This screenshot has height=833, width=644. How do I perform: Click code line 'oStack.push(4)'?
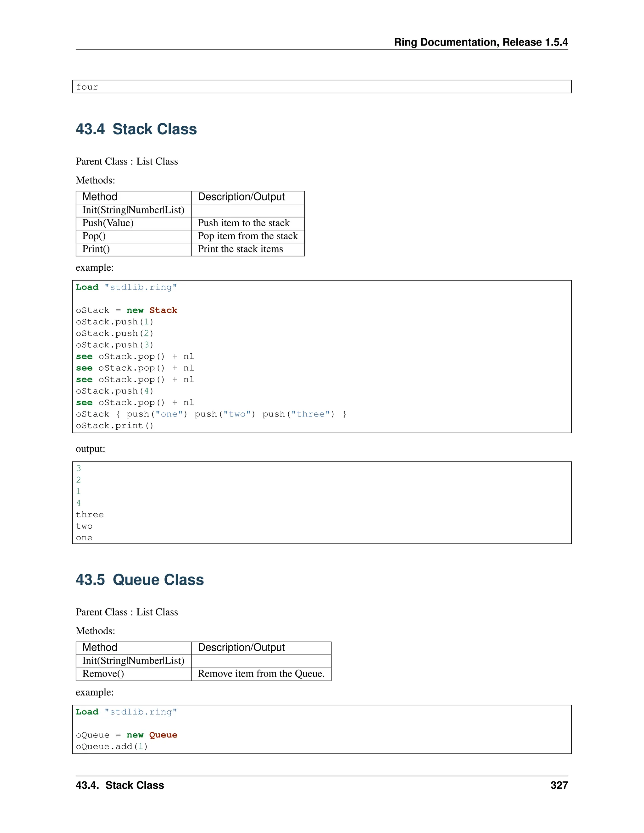click(x=114, y=391)
